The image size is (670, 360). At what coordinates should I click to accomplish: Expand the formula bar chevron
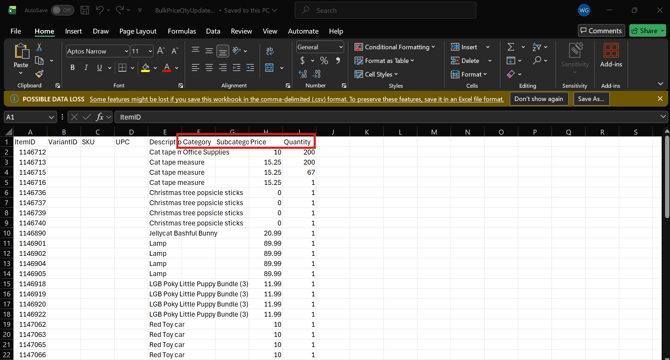[x=663, y=117]
